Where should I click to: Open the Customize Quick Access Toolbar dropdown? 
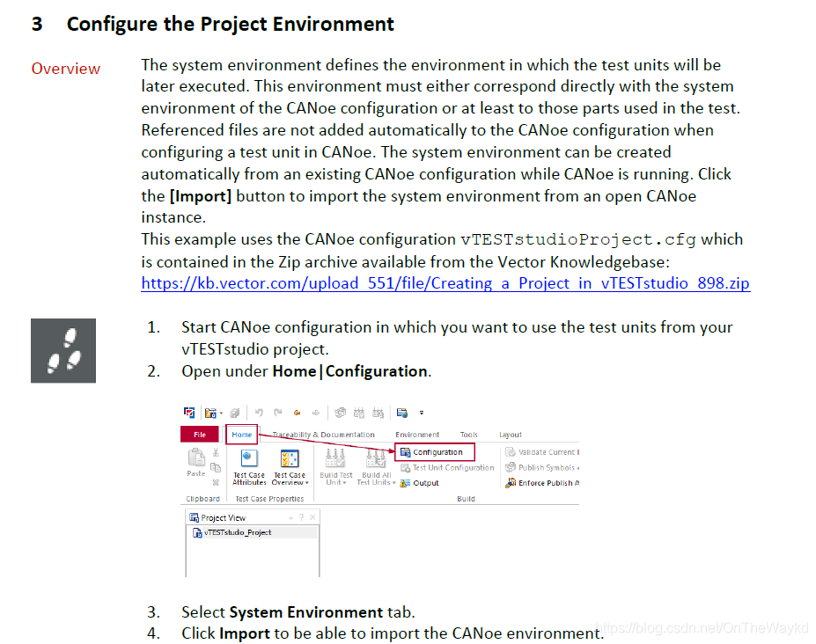pyautogui.click(x=422, y=413)
